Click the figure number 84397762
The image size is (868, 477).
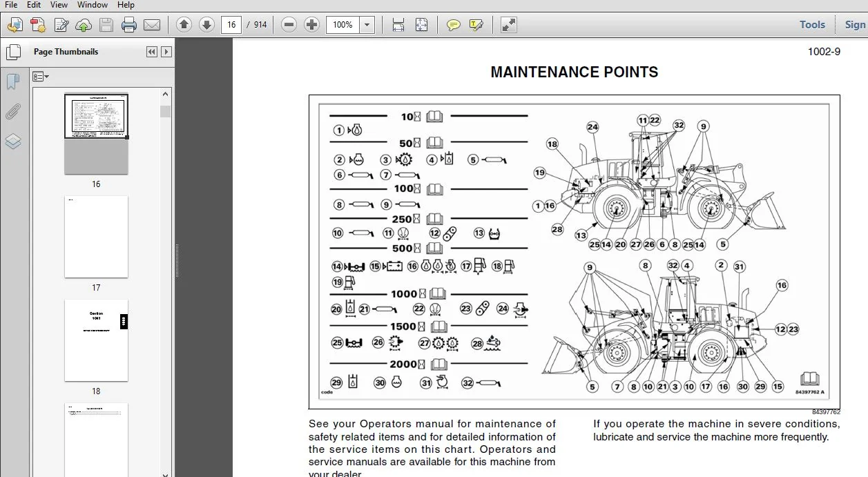click(826, 412)
